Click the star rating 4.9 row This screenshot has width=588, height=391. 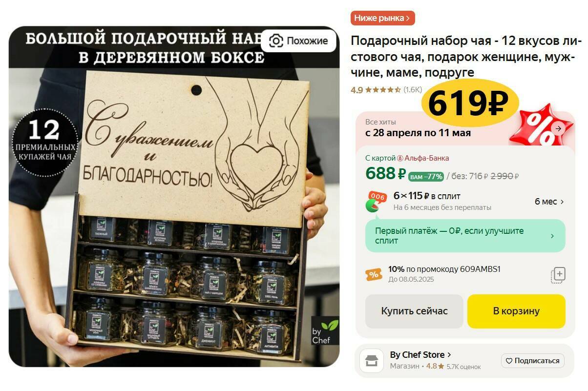pyautogui.click(x=386, y=90)
